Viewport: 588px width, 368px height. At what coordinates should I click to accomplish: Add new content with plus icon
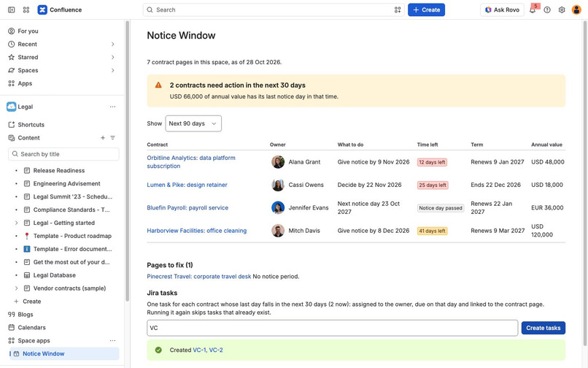(x=103, y=138)
